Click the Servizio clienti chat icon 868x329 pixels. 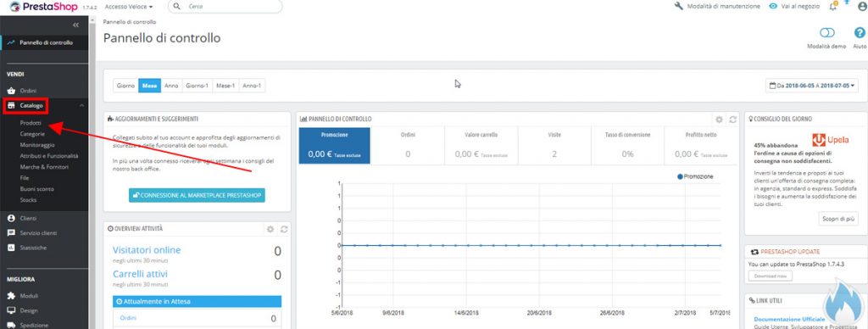[11, 233]
